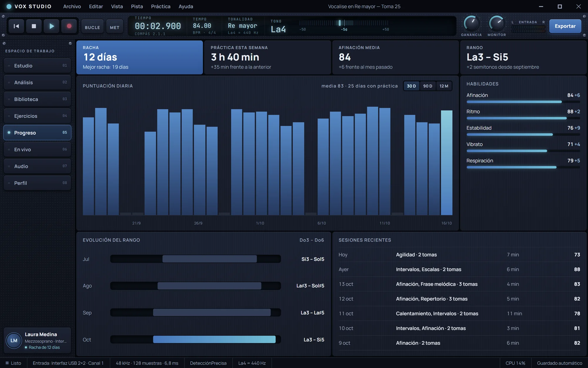Arm recording with the red record button
The height and width of the screenshot is (368, 588).
click(x=69, y=26)
